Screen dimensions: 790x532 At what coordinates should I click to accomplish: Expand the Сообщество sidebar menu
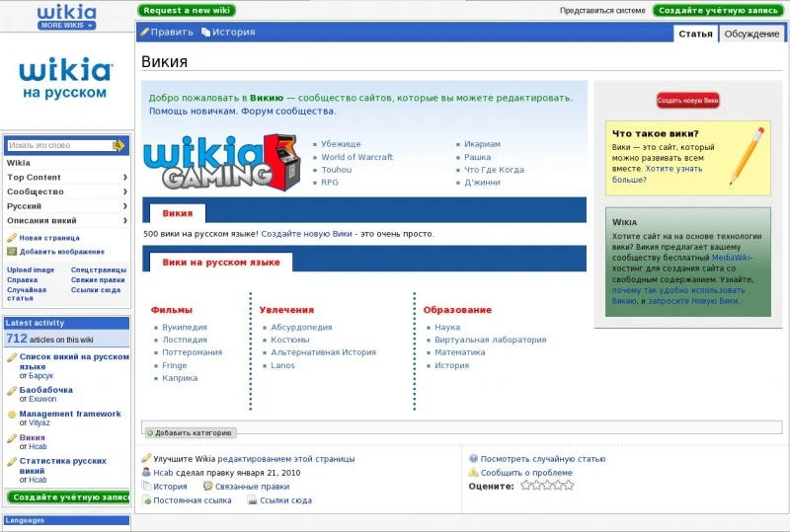[x=66, y=191]
